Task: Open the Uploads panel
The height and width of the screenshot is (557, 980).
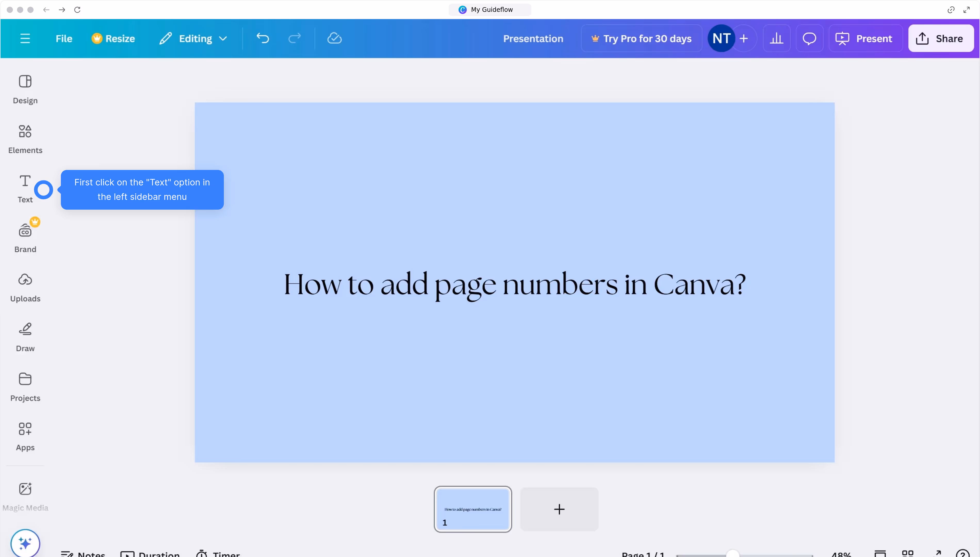Action: pos(25,287)
